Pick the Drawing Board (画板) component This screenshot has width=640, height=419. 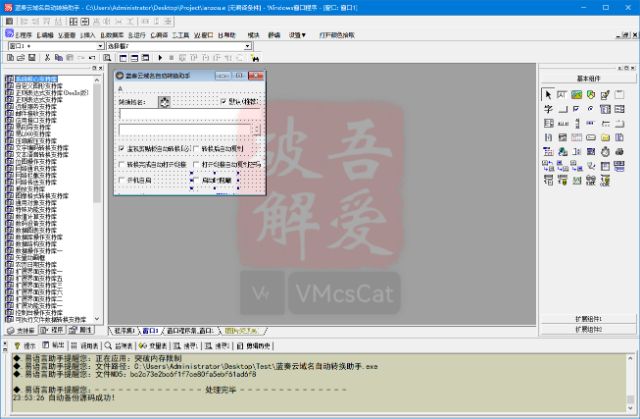pos(605,95)
